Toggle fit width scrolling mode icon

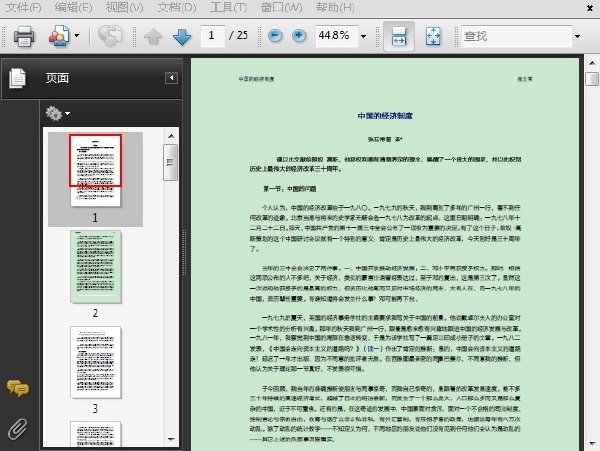click(399, 36)
